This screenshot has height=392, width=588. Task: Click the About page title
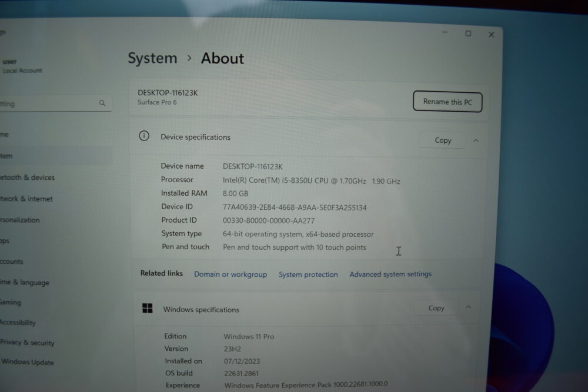pyautogui.click(x=222, y=58)
